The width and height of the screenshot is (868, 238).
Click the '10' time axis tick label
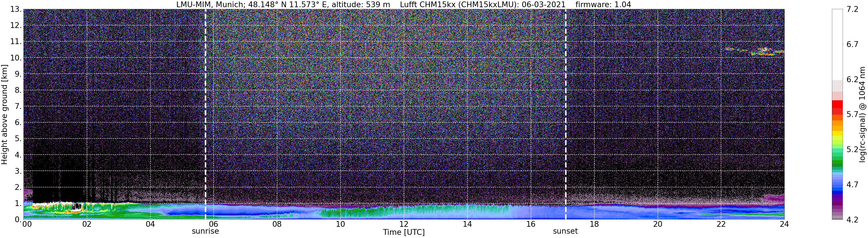click(340, 224)
